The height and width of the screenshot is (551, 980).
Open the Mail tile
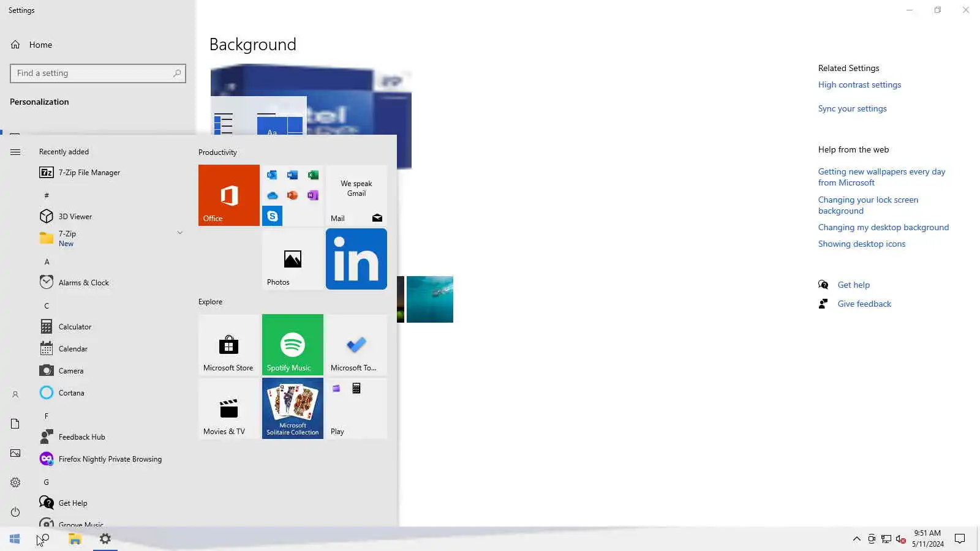(x=356, y=195)
